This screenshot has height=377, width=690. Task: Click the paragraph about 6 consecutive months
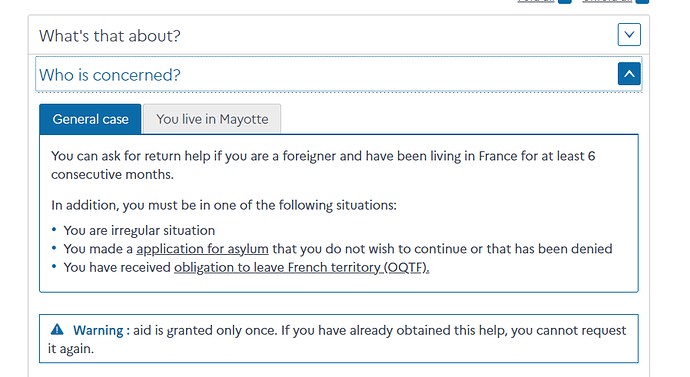(x=323, y=165)
